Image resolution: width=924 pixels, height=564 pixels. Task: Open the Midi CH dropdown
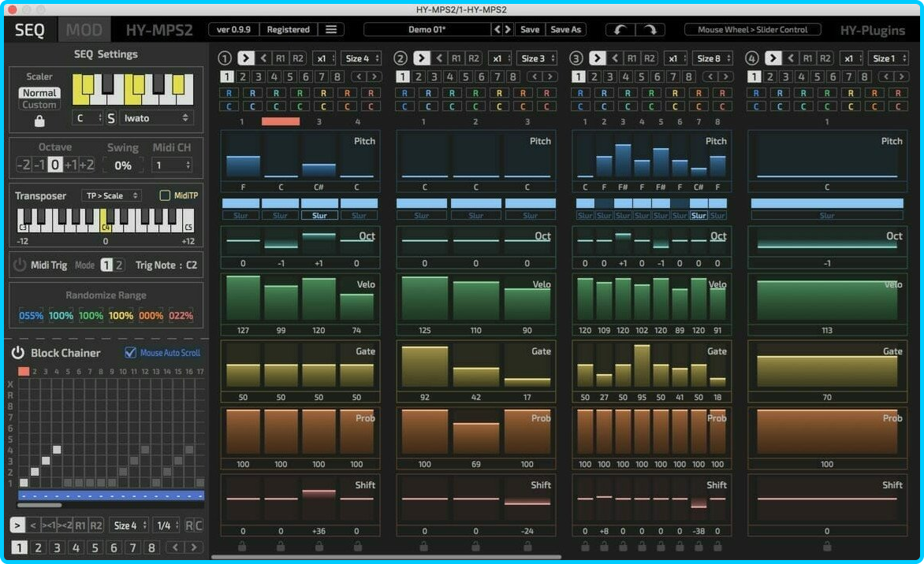click(x=172, y=165)
